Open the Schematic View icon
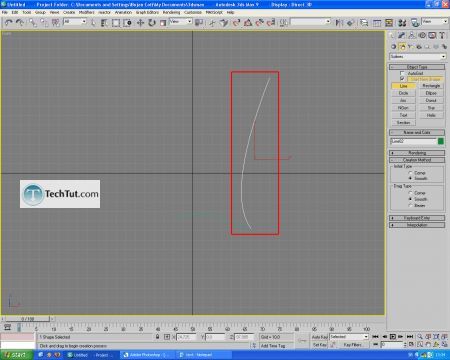450x360 pixels. click(x=389, y=22)
